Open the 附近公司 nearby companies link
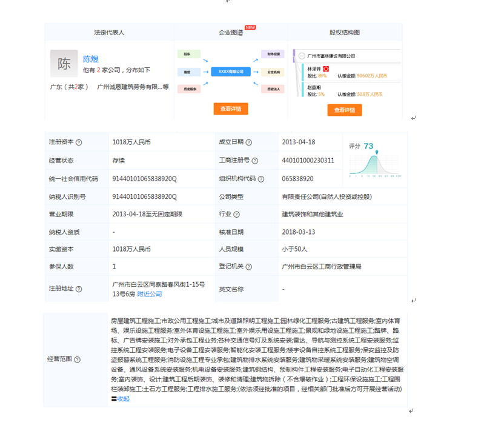 (149, 294)
